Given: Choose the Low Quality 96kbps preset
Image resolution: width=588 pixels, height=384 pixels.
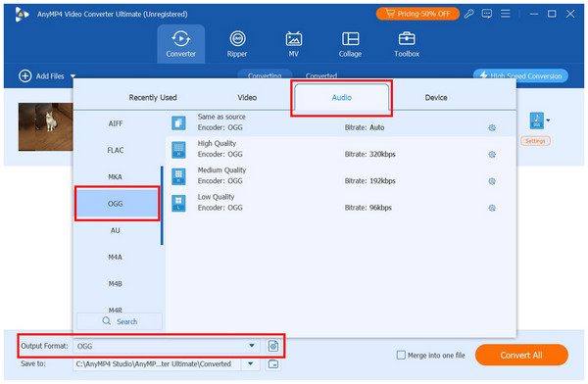Looking at the screenshot, I should click(x=340, y=203).
